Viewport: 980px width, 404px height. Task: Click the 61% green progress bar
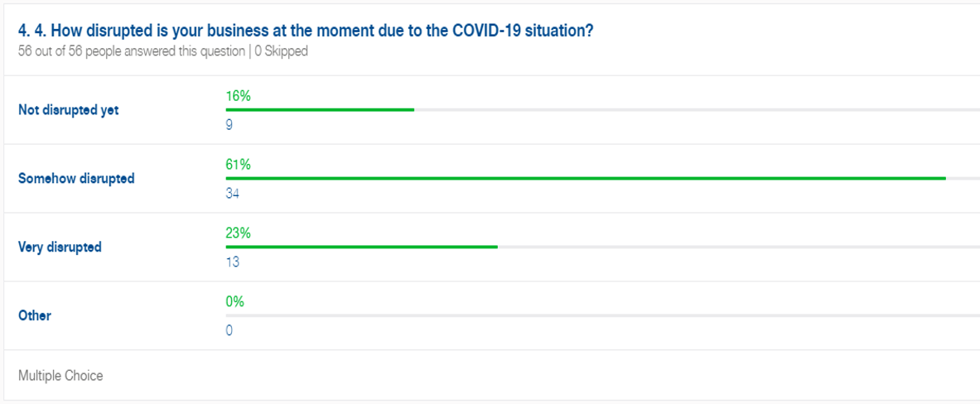pyautogui.click(x=586, y=179)
